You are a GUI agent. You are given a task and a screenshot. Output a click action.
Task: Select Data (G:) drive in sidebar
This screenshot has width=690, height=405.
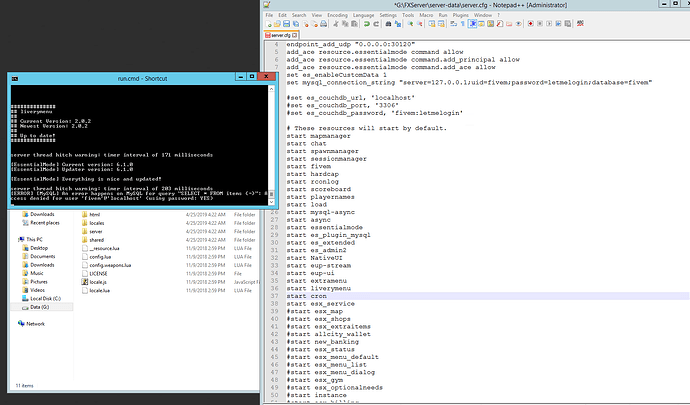[40, 307]
